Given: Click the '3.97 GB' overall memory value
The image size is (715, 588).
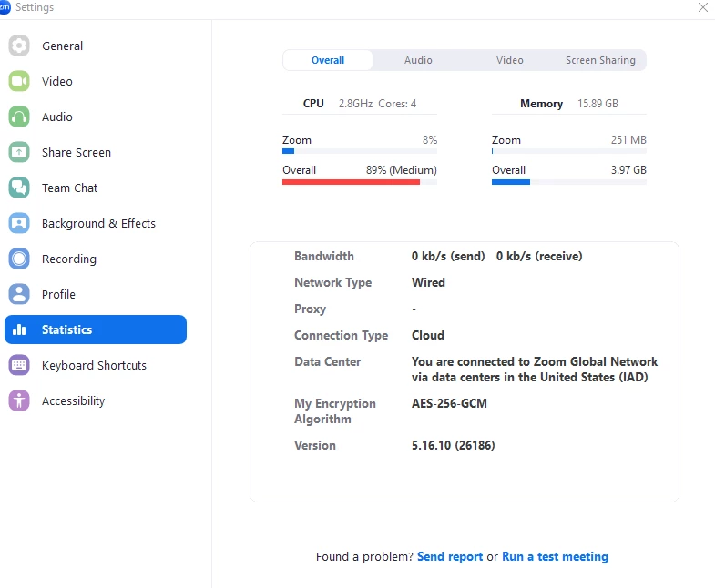Looking at the screenshot, I should click(628, 170).
